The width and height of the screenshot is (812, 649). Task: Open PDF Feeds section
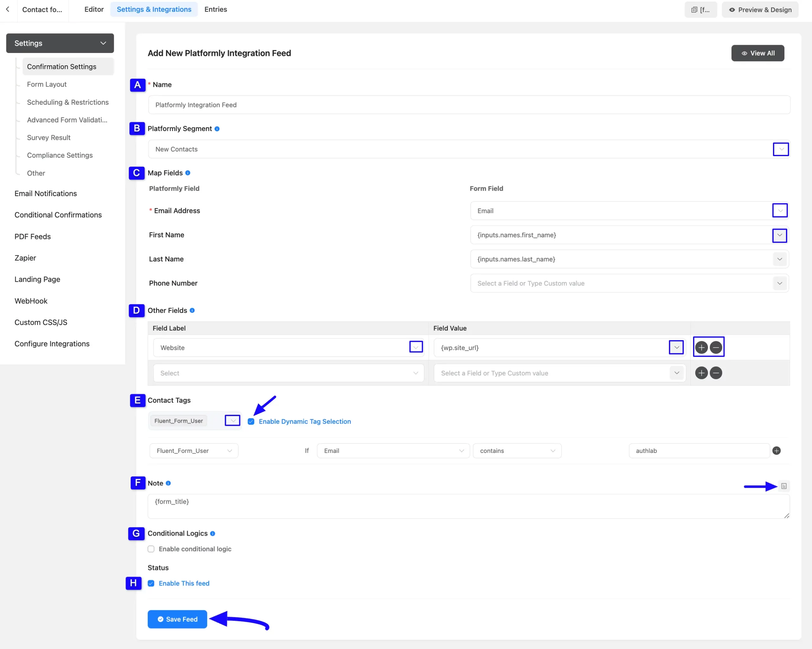[32, 237]
